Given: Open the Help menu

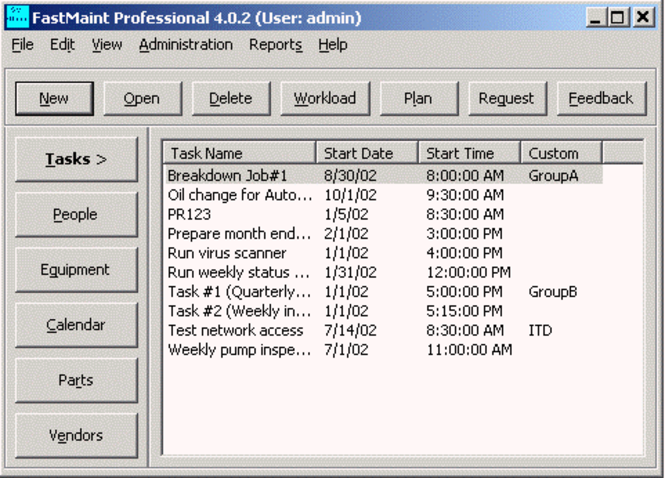Looking at the screenshot, I should (333, 45).
